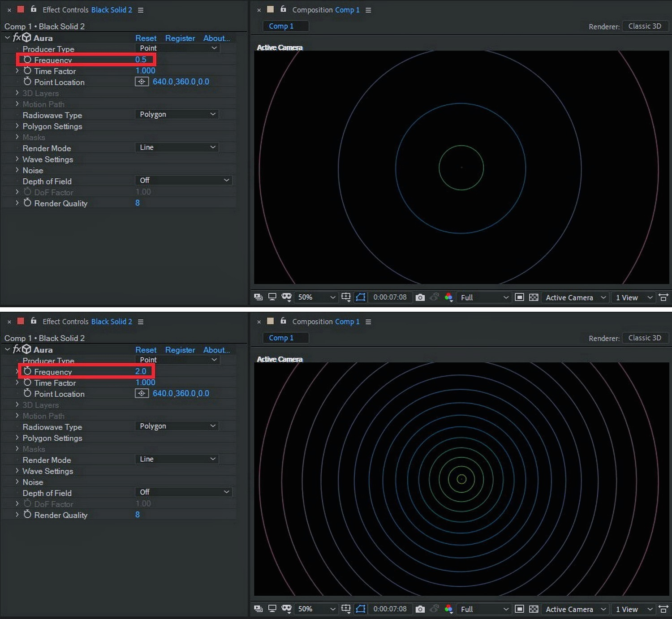Toggle pixel aspect ratio correction in lower viewer
672x619 pixels.
pos(663,609)
